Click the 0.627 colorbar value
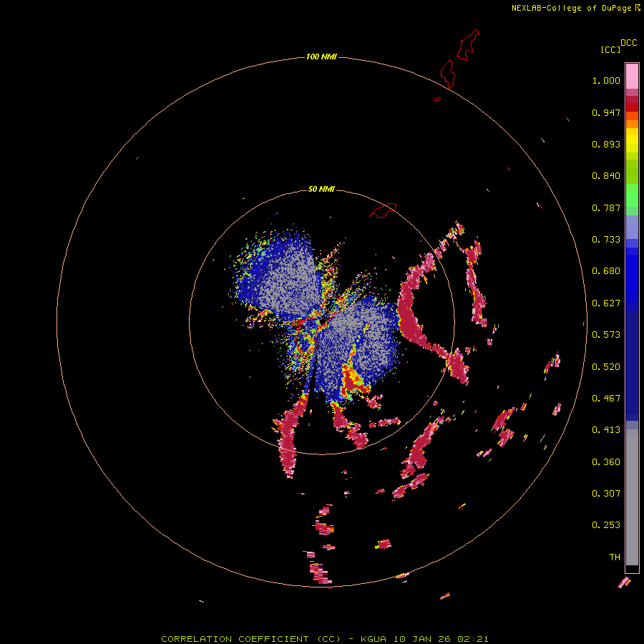644x644 pixels. (606, 303)
